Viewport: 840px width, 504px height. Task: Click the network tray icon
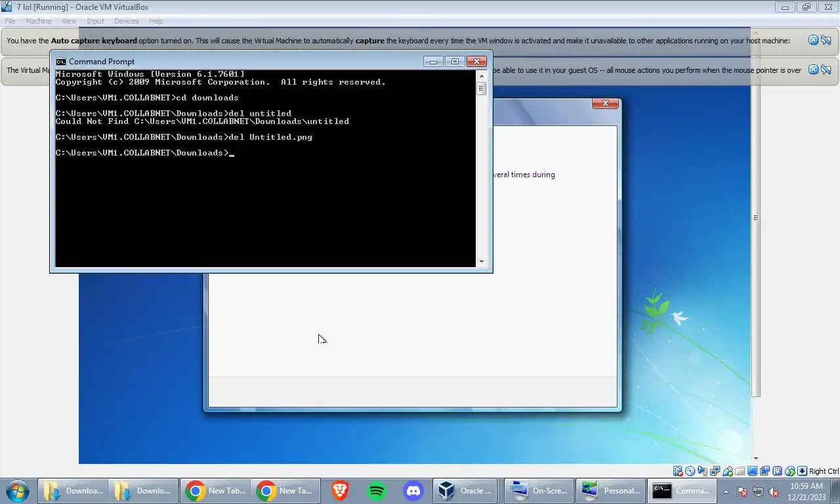(x=758, y=491)
